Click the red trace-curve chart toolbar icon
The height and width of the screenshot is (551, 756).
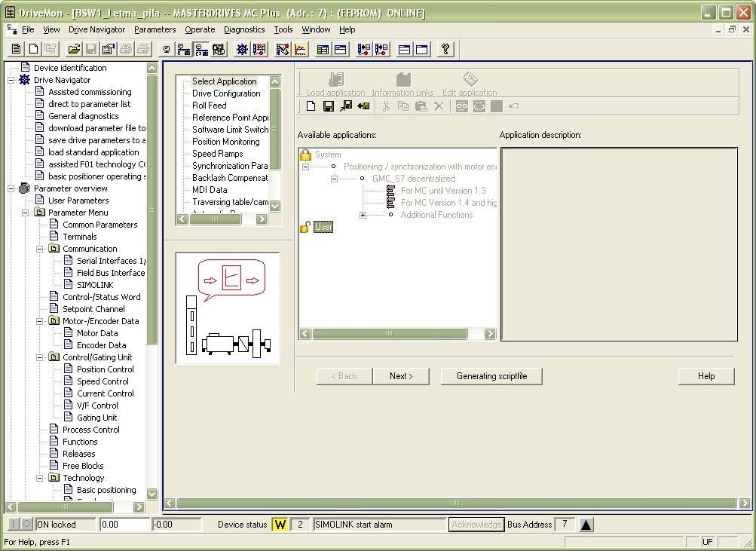tap(301, 49)
